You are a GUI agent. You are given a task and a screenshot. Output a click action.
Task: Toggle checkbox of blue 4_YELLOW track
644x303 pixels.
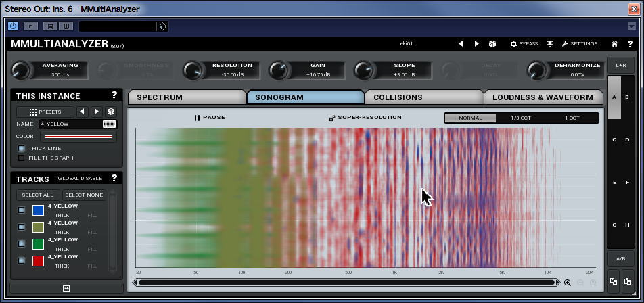click(x=22, y=210)
